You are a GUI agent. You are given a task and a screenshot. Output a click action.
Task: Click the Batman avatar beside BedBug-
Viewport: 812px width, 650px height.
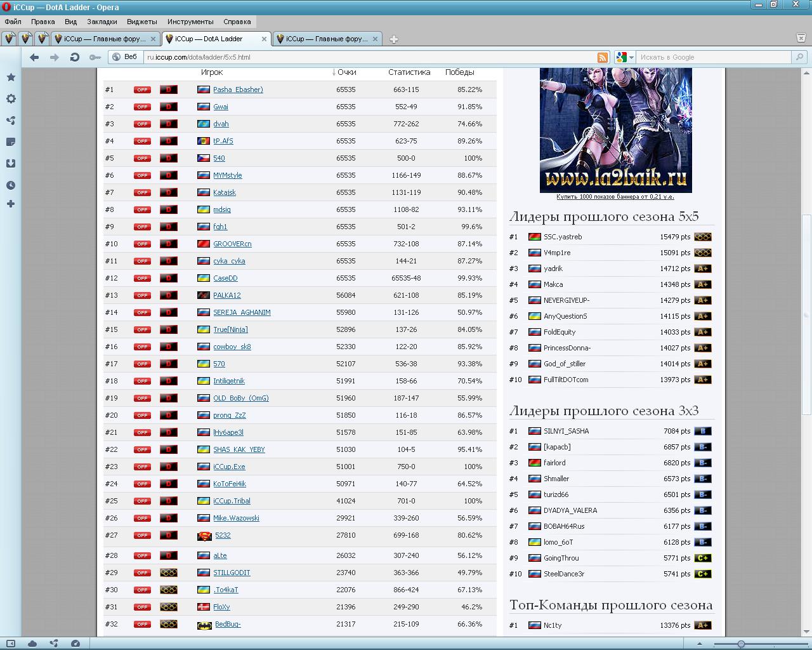pos(204,625)
